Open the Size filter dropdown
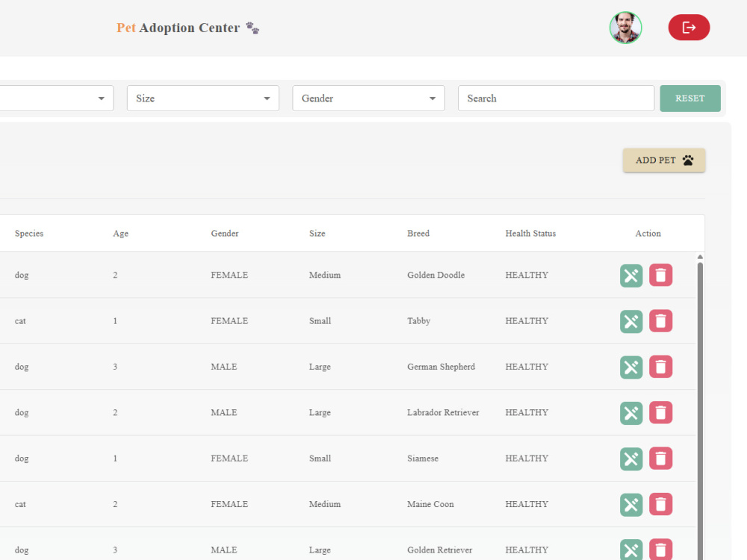This screenshot has height=560, width=747. (203, 98)
